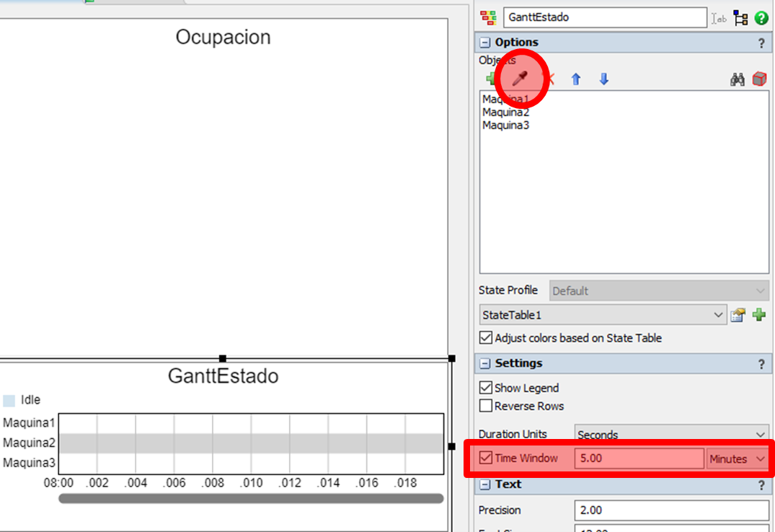This screenshot has height=532, width=775.
Task: Open the tree view icon beside name field
Action: [x=741, y=19]
